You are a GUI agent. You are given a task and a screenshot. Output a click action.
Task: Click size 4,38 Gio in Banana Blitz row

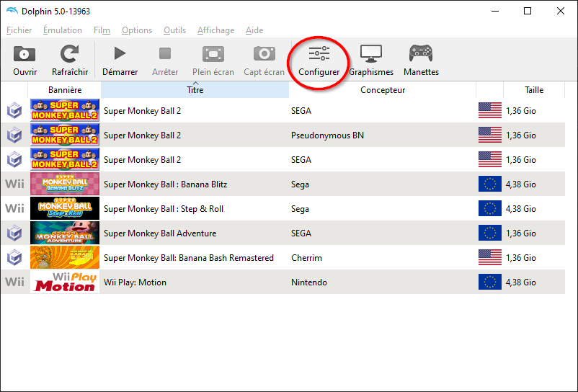(520, 184)
